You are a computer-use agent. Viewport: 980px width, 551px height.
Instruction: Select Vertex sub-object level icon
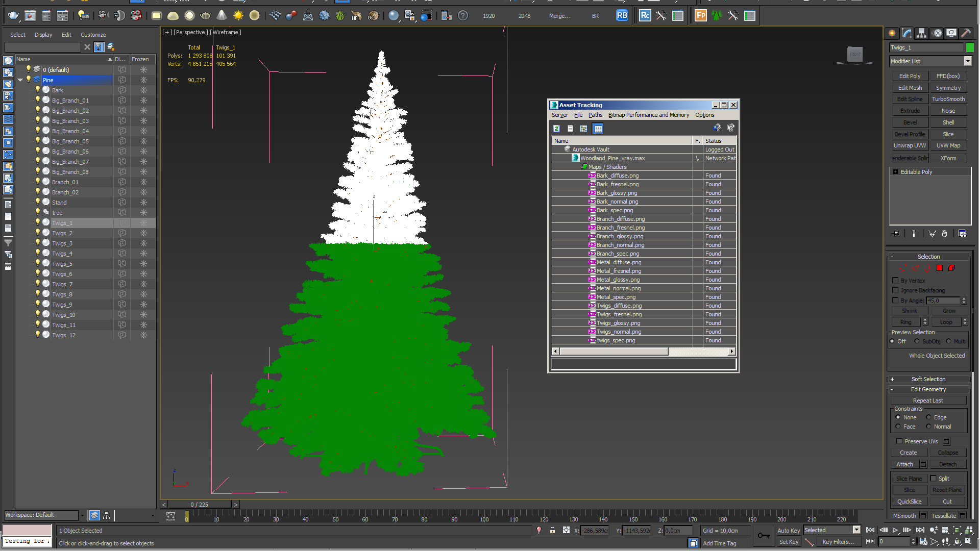[x=903, y=268]
